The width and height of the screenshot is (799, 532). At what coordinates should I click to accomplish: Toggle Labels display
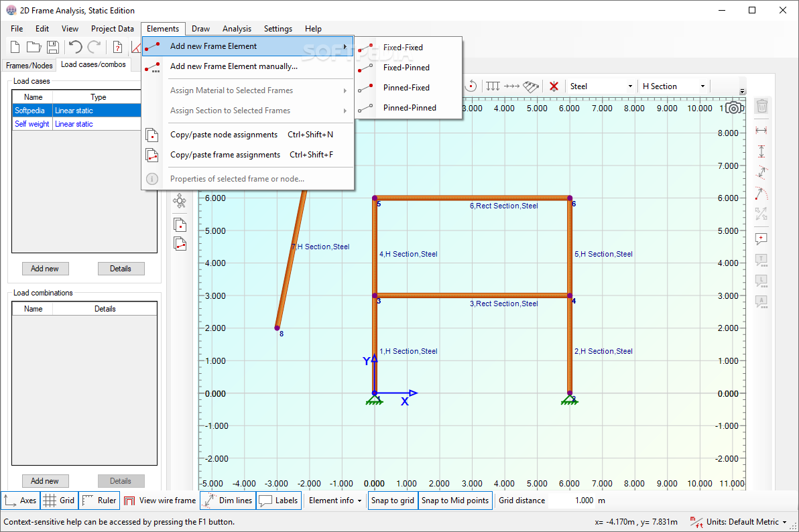coord(278,501)
